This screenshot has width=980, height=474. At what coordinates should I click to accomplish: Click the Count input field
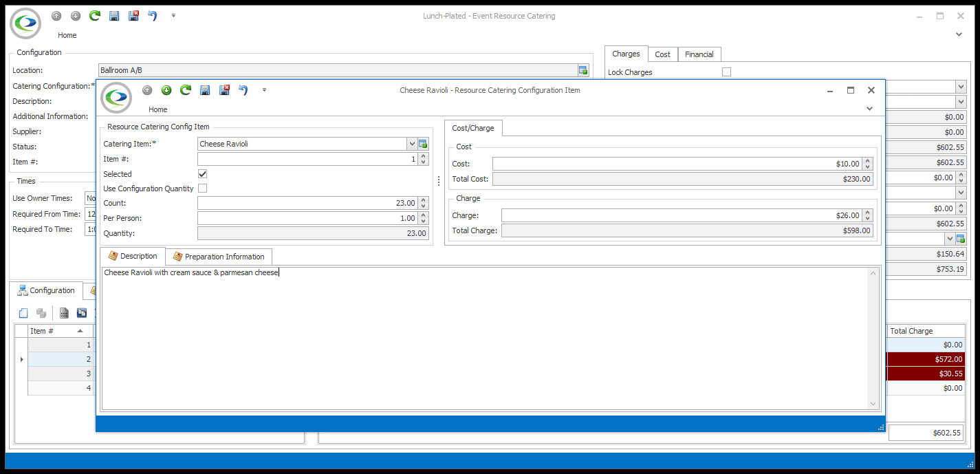308,203
